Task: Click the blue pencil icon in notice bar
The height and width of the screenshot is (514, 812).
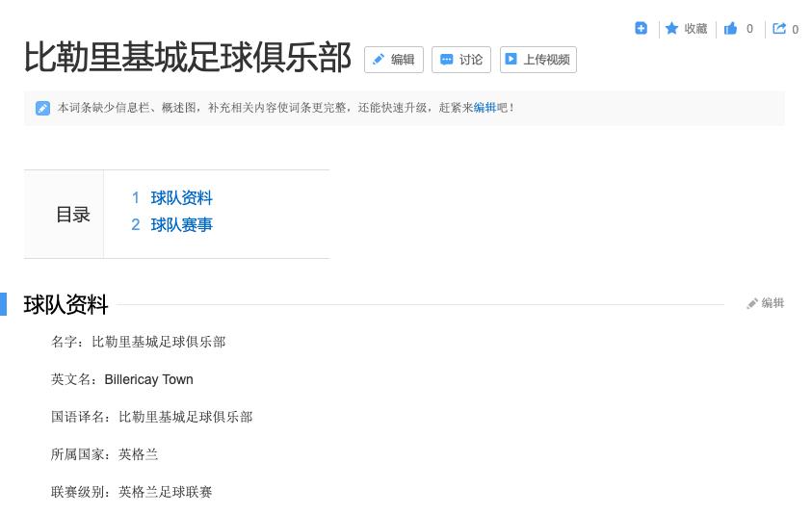Action: click(x=43, y=108)
